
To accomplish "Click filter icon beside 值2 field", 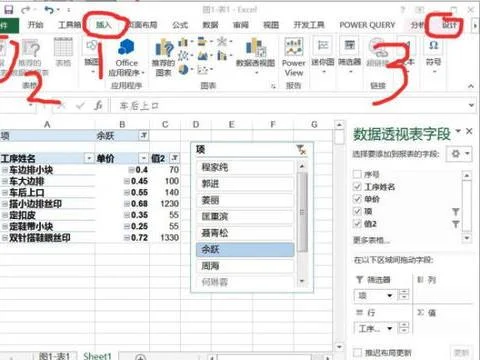I will [455, 224].
